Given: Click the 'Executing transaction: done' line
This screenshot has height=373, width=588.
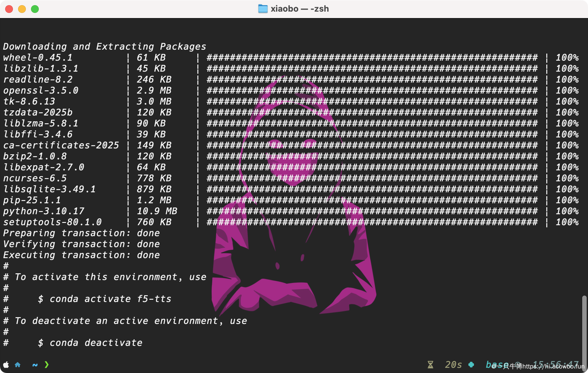Looking at the screenshot, I should [81, 255].
